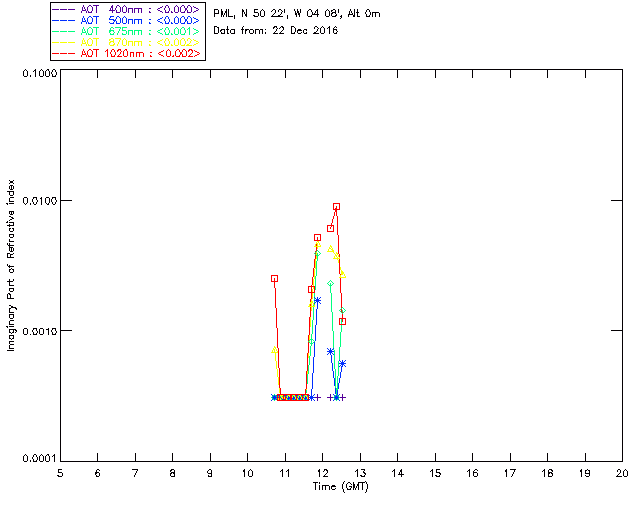The width and height of the screenshot is (640, 512).
Task: Click the 0.0010 y-axis tick label
Action: pyautogui.click(x=40, y=331)
